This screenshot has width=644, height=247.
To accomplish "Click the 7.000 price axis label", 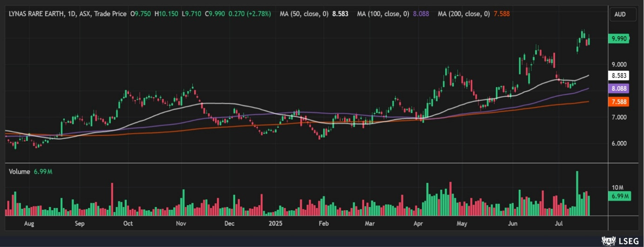I will [619, 117].
